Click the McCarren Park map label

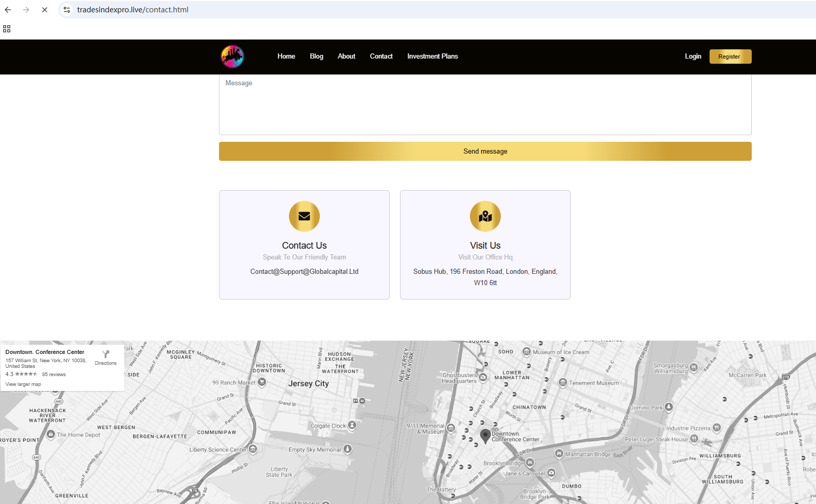pos(747,376)
